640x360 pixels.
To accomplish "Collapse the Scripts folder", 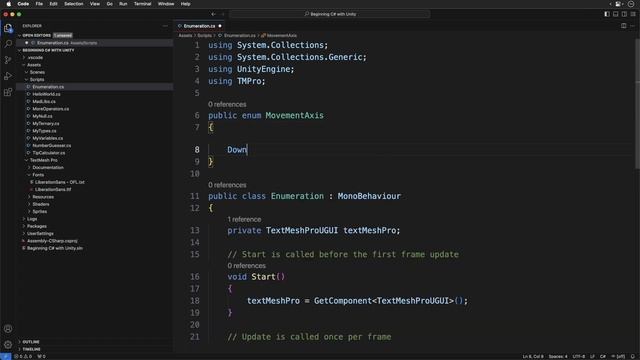I will click(27, 80).
